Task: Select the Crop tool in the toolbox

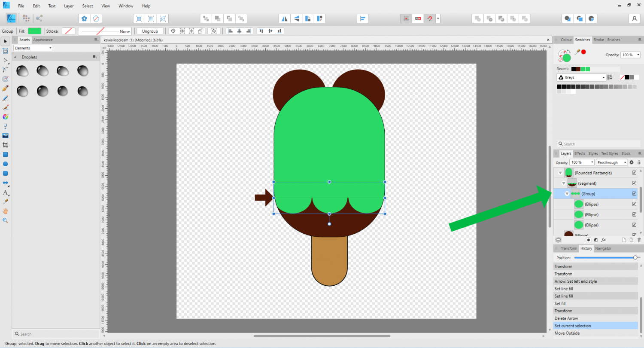Action: point(6,145)
